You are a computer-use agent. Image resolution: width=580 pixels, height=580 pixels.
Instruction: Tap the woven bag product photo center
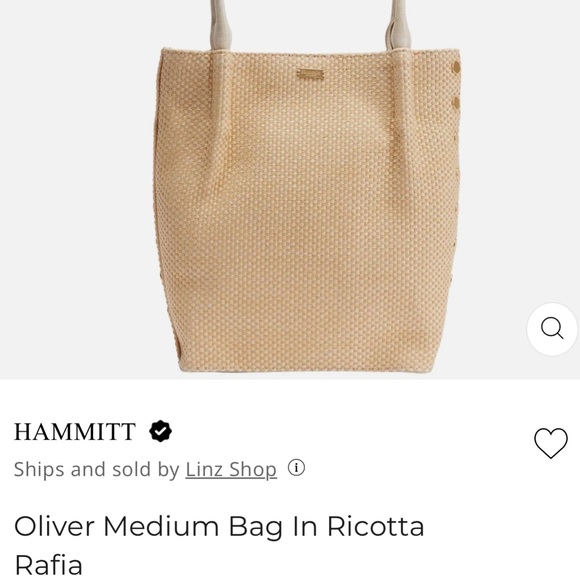click(x=307, y=210)
